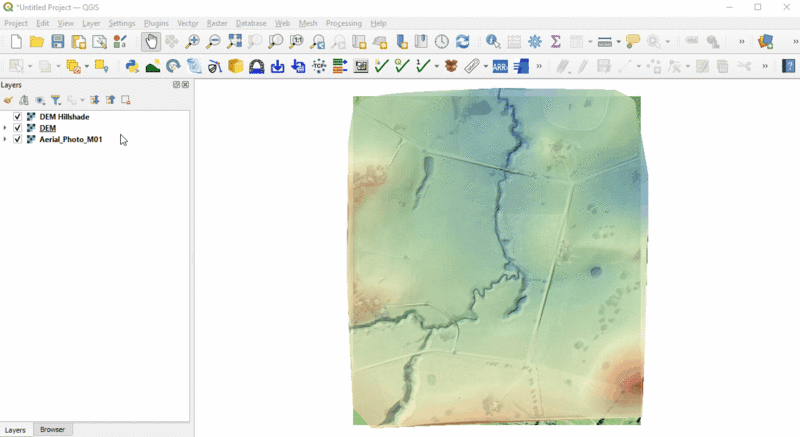The height and width of the screenshot is (437, 800).
Task: Open the filter legend dropdown in Layers panel
Action: [x=57, y=100]
